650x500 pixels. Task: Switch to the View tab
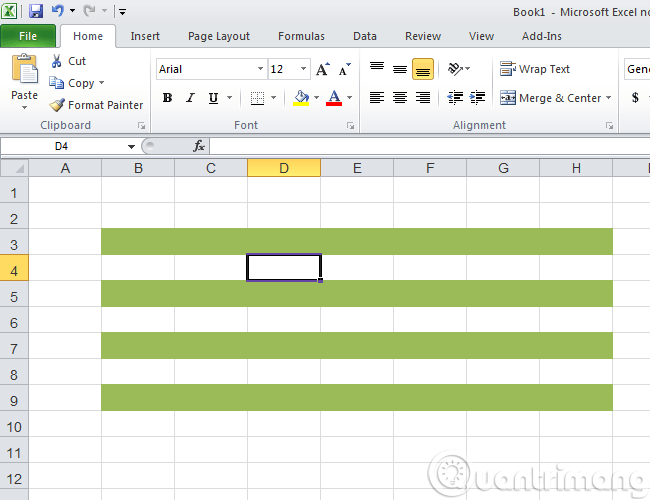[x=481, y=36]
